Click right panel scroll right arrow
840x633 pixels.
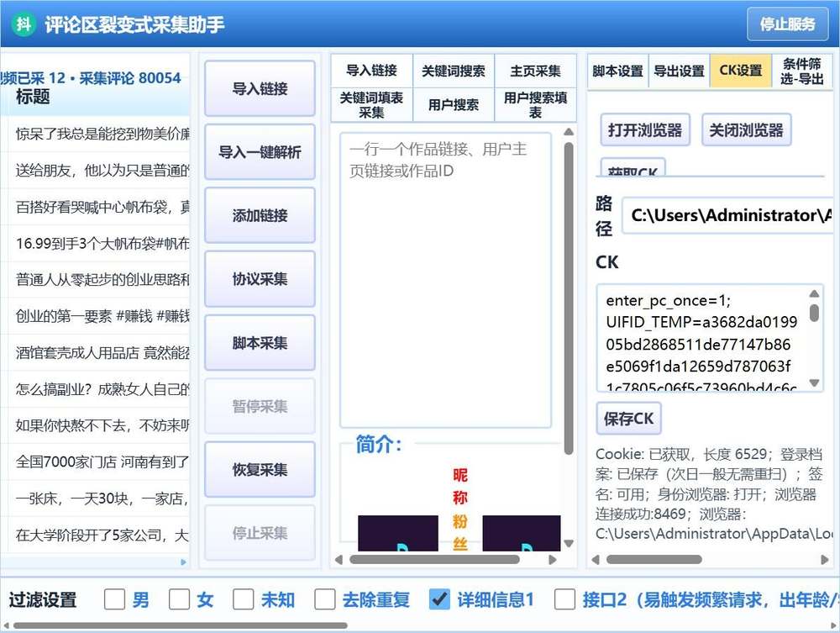coord(825,560)
